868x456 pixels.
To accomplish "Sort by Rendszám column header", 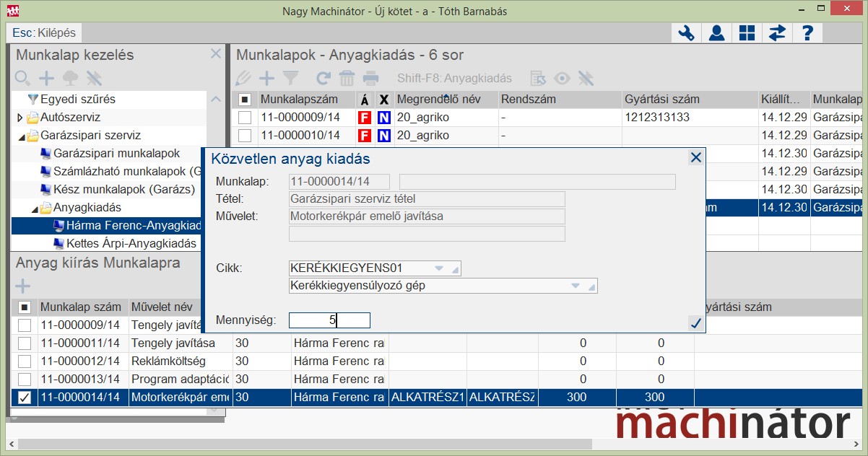I will pos(560,100).
